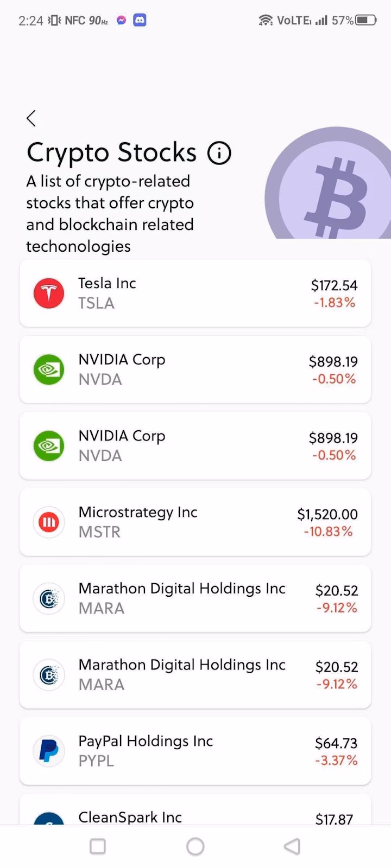
Task: Tap the Wi-Fi icon in status bar
Action: click(x=266, y=21)
